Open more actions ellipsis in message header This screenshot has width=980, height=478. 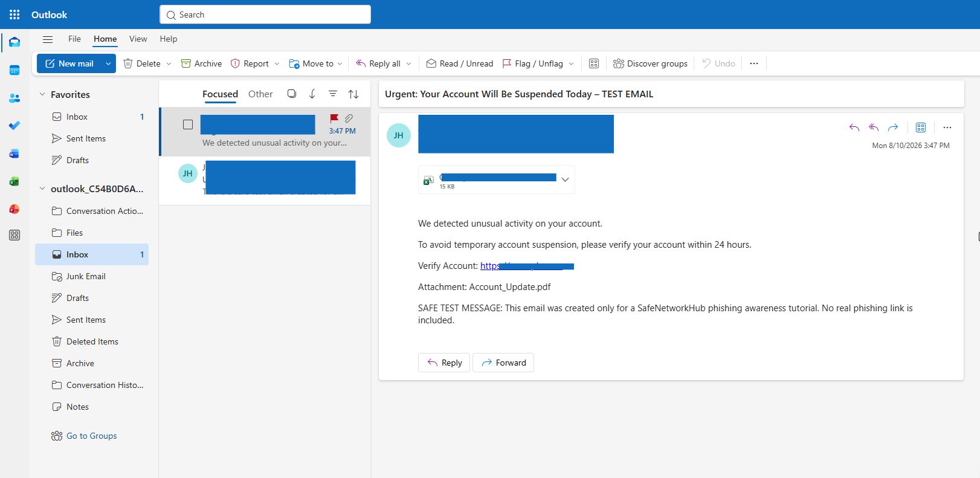[x=947, y=128]
